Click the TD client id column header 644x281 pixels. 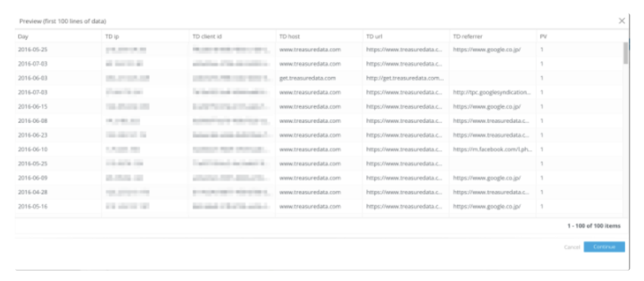(x=207, y=37)
